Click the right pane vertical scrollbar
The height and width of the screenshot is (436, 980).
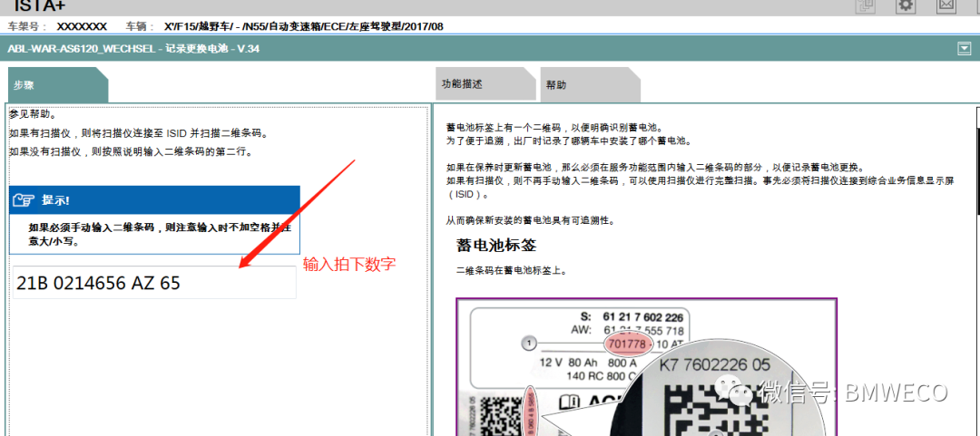[977, 270]
